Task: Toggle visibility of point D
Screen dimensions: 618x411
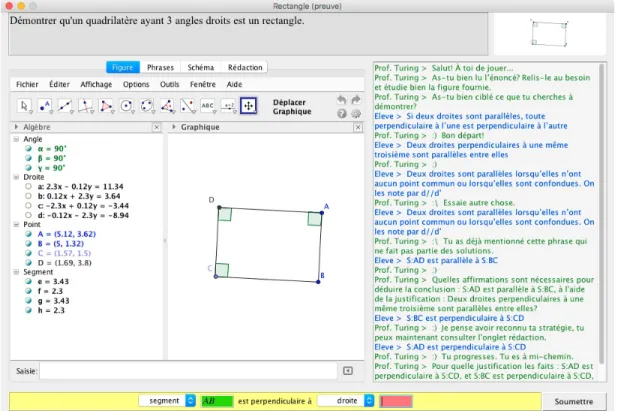Action: coord(28,262)
